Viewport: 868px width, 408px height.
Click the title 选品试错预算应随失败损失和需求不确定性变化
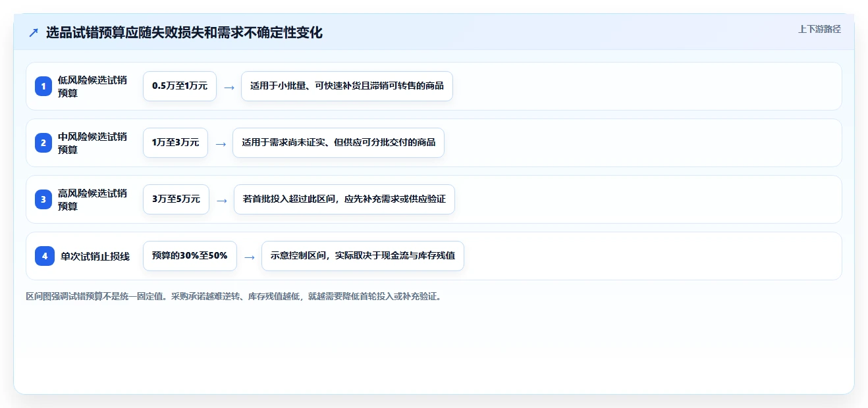tap(184, 32)
